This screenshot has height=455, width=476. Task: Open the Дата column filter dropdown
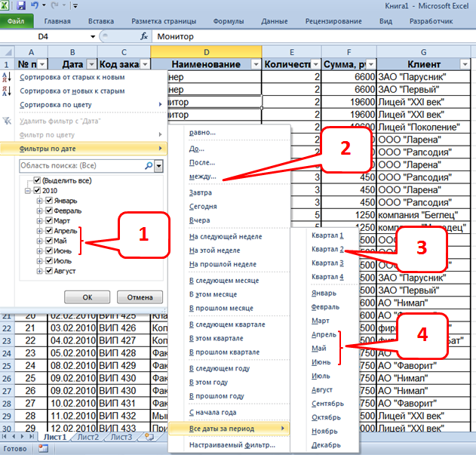coord(91,65)
